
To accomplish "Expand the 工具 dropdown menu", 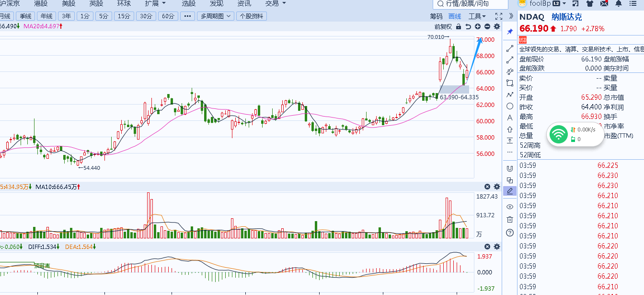I will [477, 16].
